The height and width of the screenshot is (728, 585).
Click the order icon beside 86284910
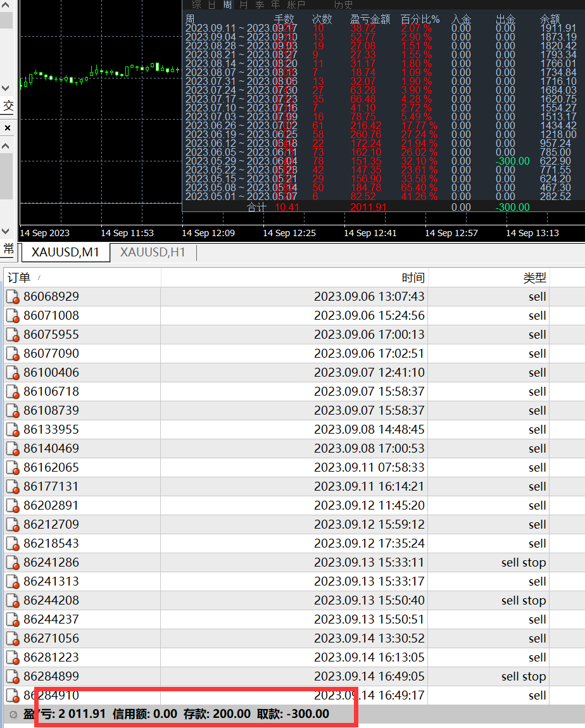pos(13,696)
